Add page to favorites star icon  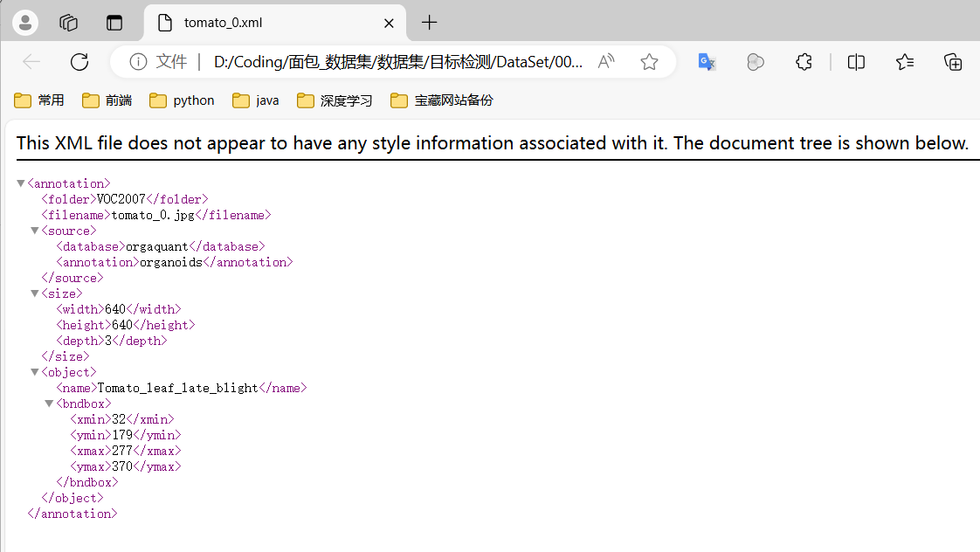point(649,62)
